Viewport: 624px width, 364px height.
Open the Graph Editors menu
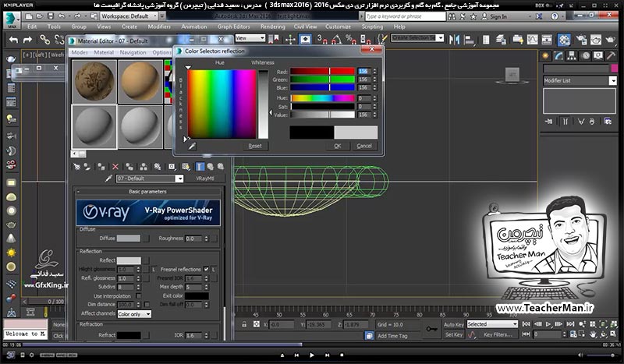pos(233,27)
